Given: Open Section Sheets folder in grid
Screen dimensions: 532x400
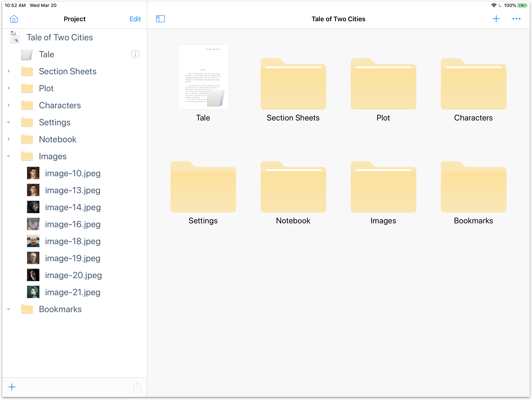Looking at the screenshot, I should point(293,84).
